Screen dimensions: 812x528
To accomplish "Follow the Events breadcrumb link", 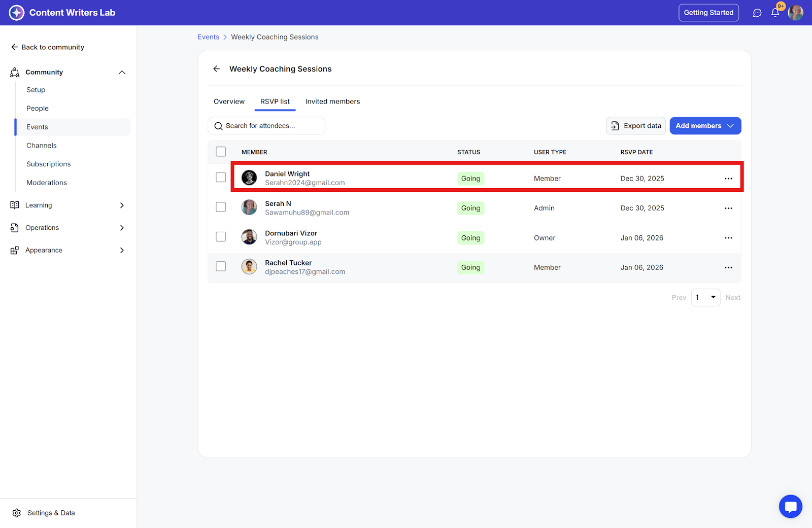I will tap(208, 37).
